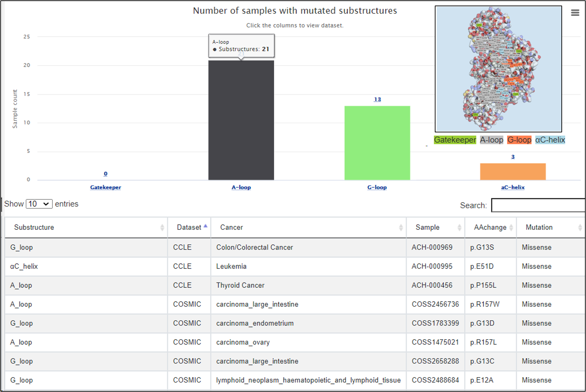Open the chart hamburger context menu
This screenshot has width=586, height=392.
[x=575, y=13]
